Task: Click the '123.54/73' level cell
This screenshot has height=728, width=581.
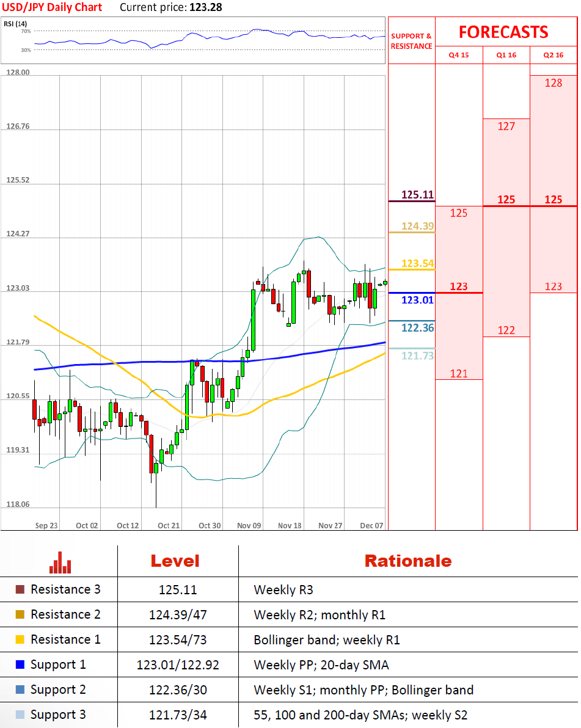Action: 178,640
